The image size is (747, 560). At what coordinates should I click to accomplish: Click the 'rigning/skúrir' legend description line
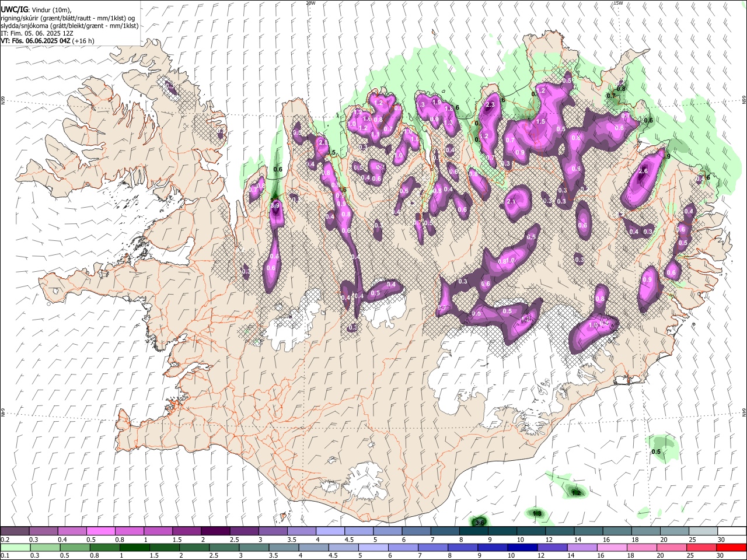(67, 17)
